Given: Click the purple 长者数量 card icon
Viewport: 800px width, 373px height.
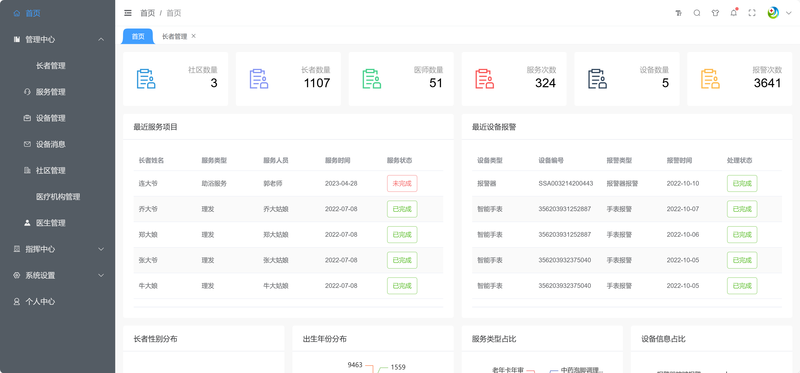Looking at the screenshot, I should [x=259, y=79].
